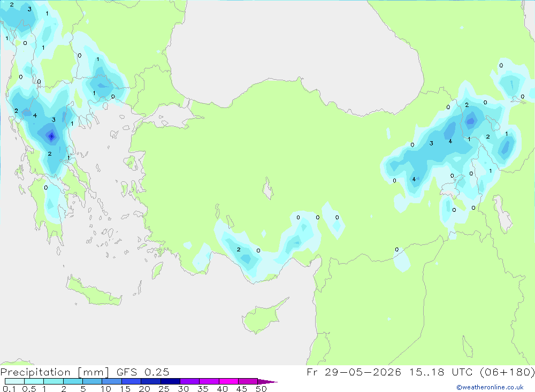Viewport: 535px width, 392px height.
Task: Click the legend scale label '0.5'
Action: coord(29,389)
